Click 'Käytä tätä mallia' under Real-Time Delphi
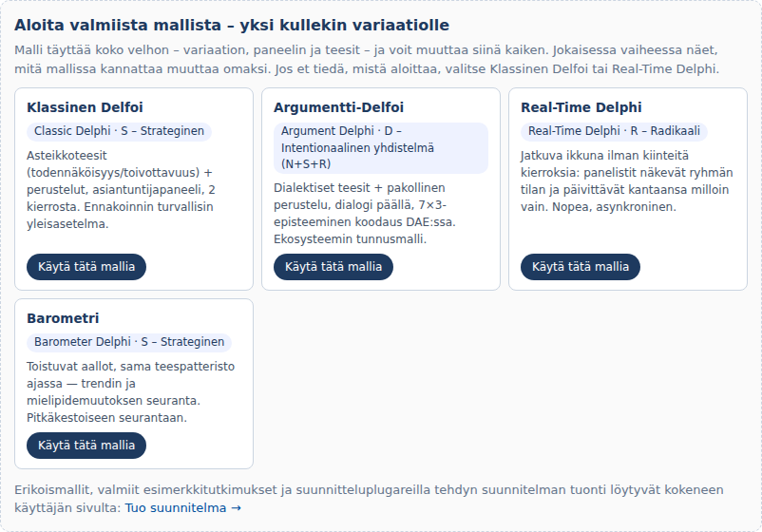762x532 pixels. tap(581, 267)
